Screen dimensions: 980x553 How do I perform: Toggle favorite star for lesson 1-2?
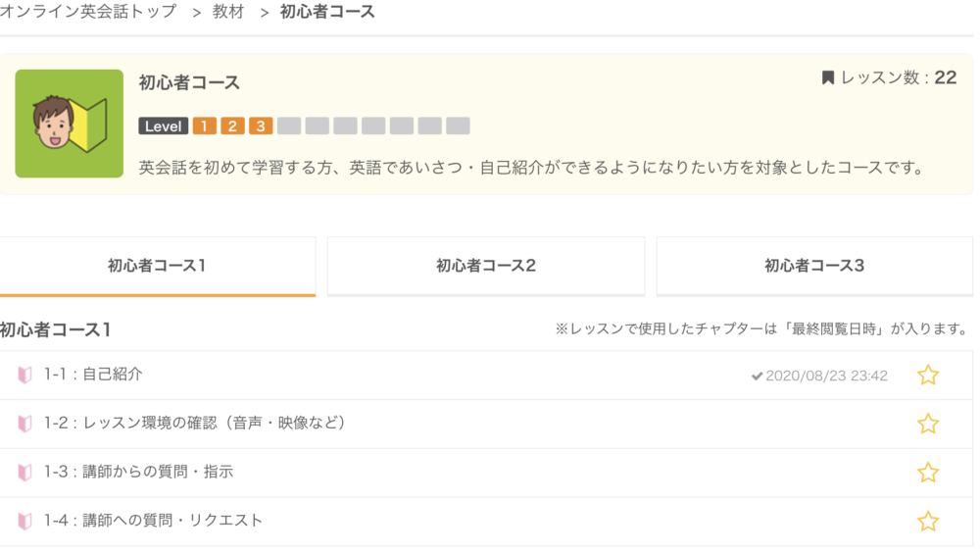[x=928, y=424]
